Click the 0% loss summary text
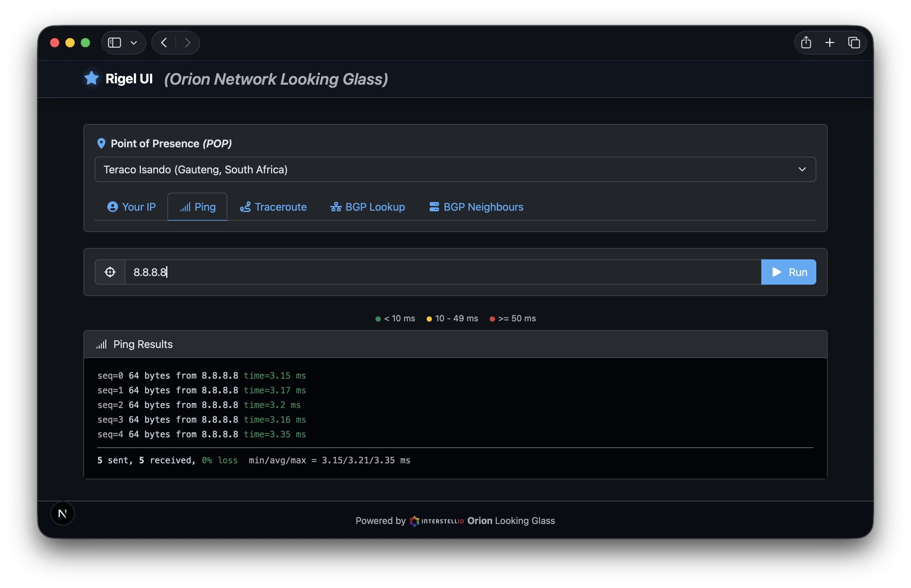Screen dimensions: 911x588 point(220,460)
